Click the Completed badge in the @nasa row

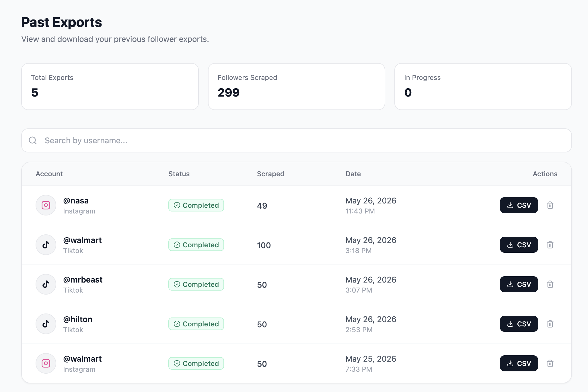(x=196, y=205)
